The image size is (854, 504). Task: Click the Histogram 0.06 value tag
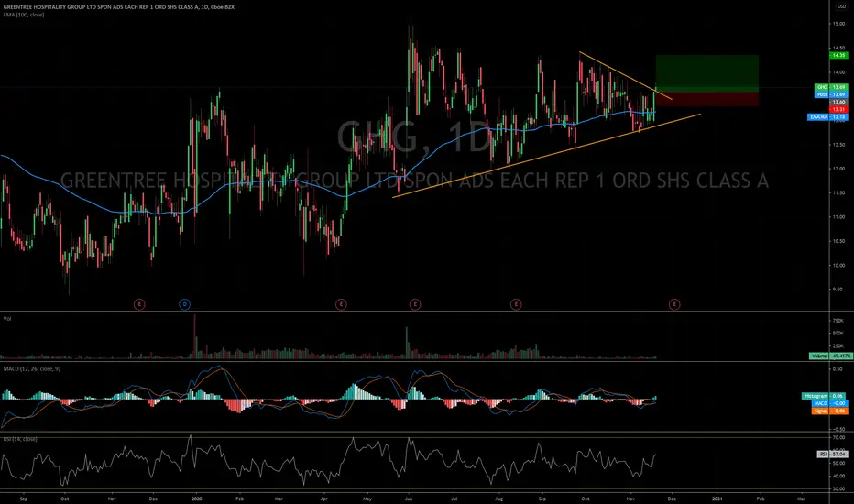825,396
